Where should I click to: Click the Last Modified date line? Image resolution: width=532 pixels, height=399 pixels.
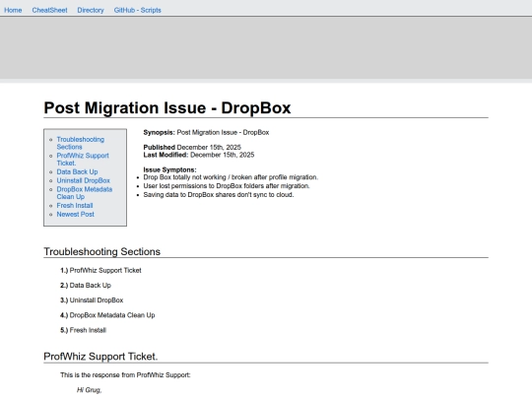pos(198,155)
